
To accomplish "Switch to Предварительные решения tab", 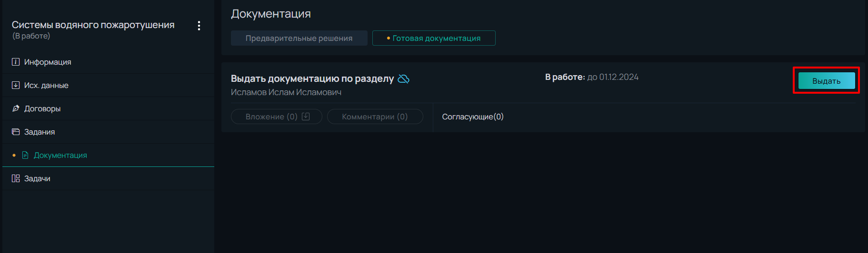I will point(299,38).
